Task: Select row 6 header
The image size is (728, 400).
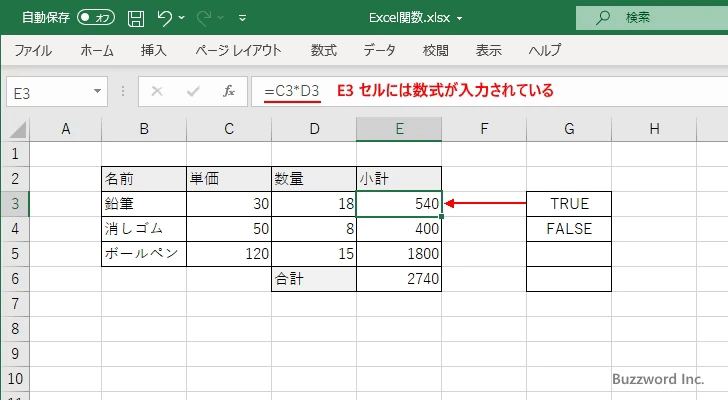Action: point(15,279)
